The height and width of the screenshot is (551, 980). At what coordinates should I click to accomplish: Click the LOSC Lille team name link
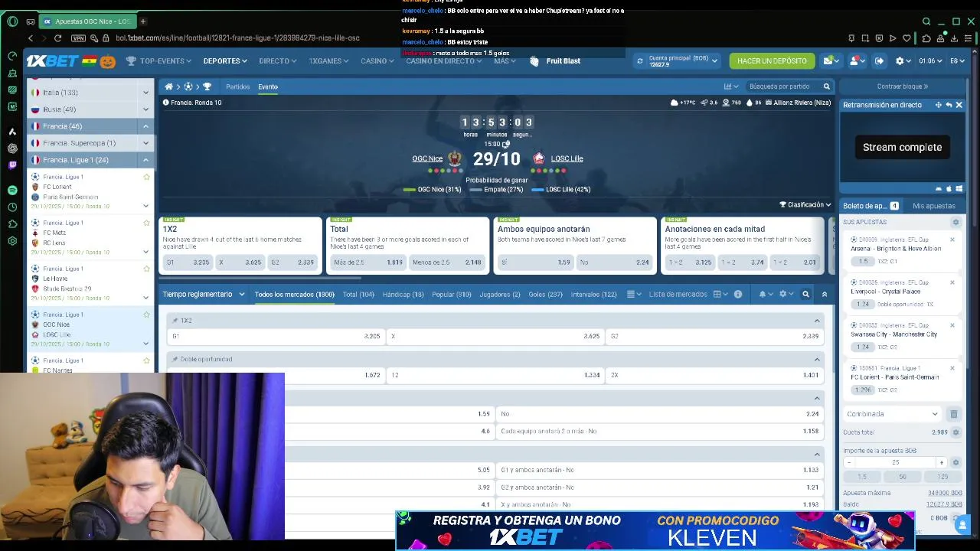coord(567,158)
